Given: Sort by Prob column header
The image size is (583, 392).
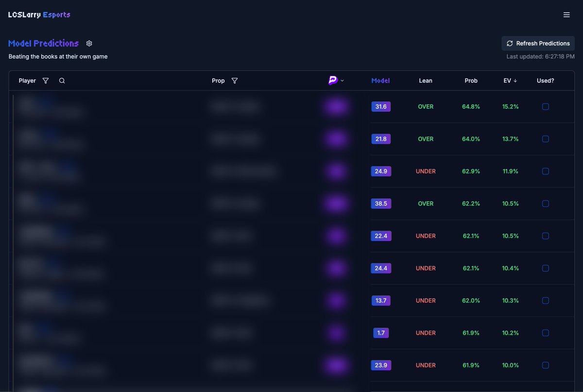Looking at the screenshot, I should point(471,81).
